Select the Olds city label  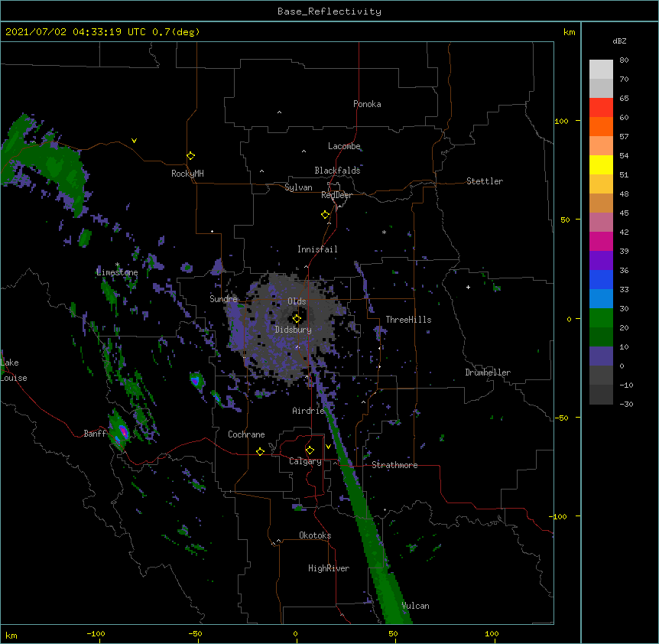click(297, 301)
